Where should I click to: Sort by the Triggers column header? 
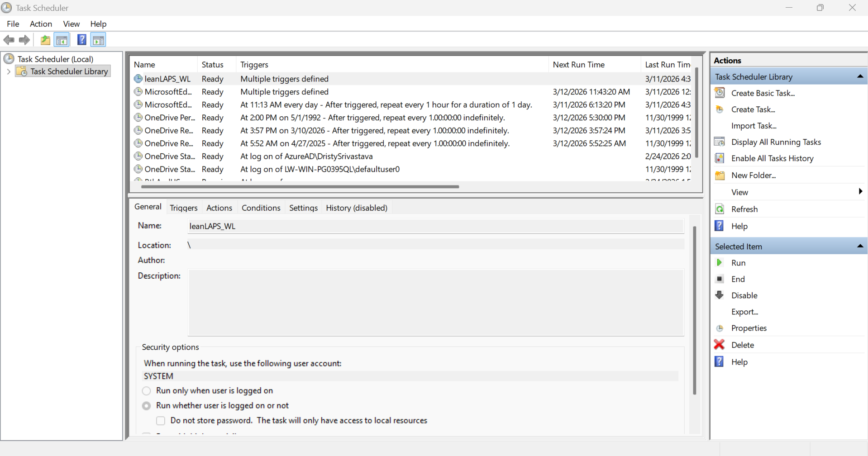pyautogui.click(x=392, y=65)
